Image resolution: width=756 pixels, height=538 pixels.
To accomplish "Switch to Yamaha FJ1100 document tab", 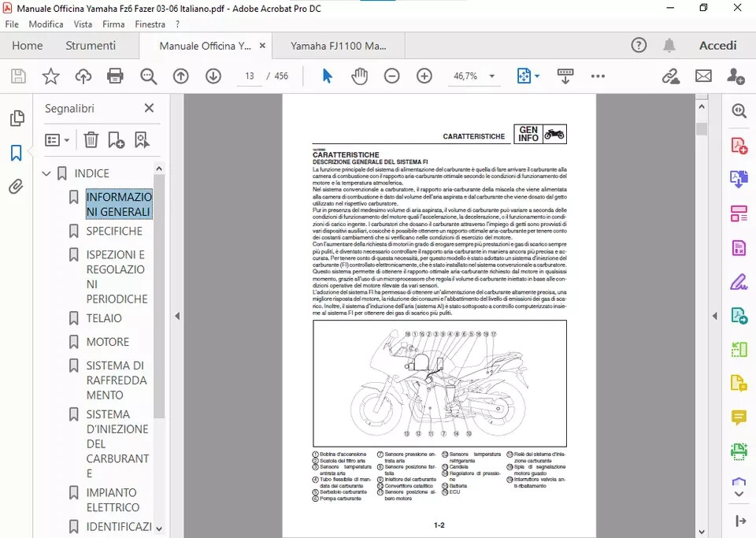I will (x=339, y=46).
